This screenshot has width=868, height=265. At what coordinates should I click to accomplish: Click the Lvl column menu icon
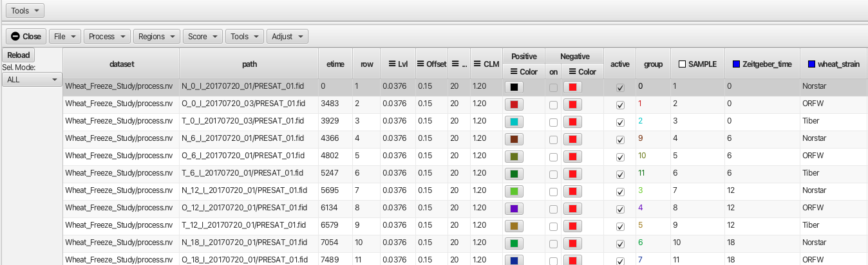[392, 64]
